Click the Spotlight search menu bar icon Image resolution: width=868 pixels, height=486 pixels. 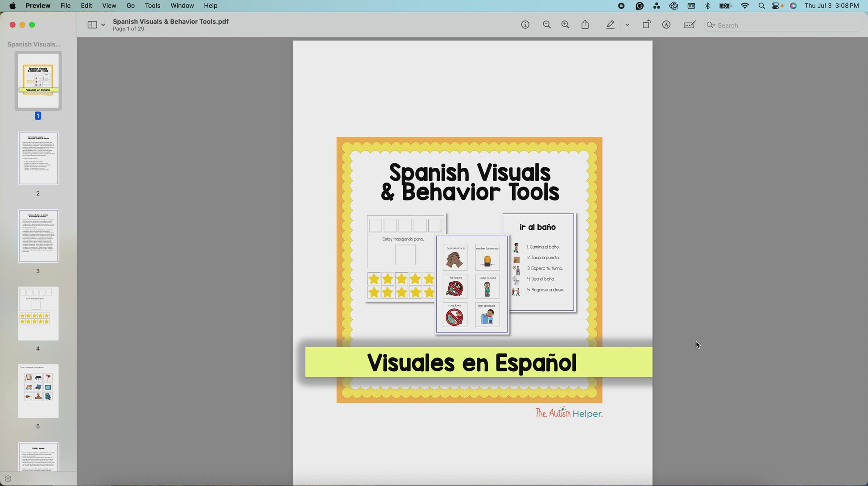click(761, 6)
